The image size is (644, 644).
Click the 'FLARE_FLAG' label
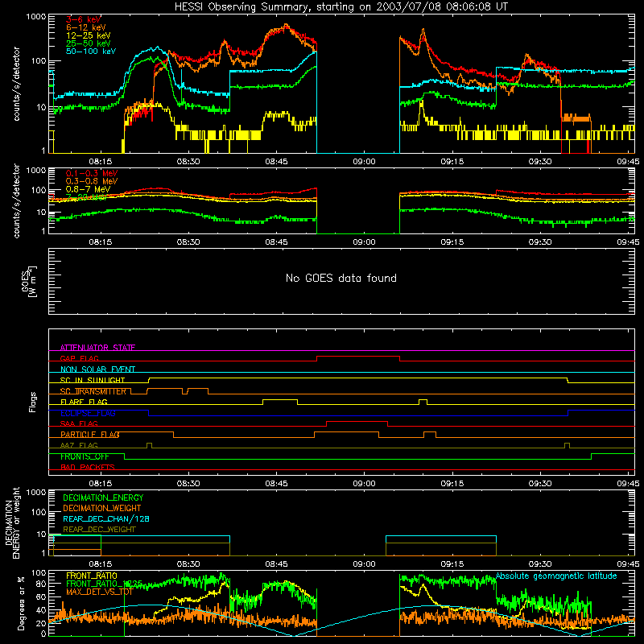click(84, 402)
